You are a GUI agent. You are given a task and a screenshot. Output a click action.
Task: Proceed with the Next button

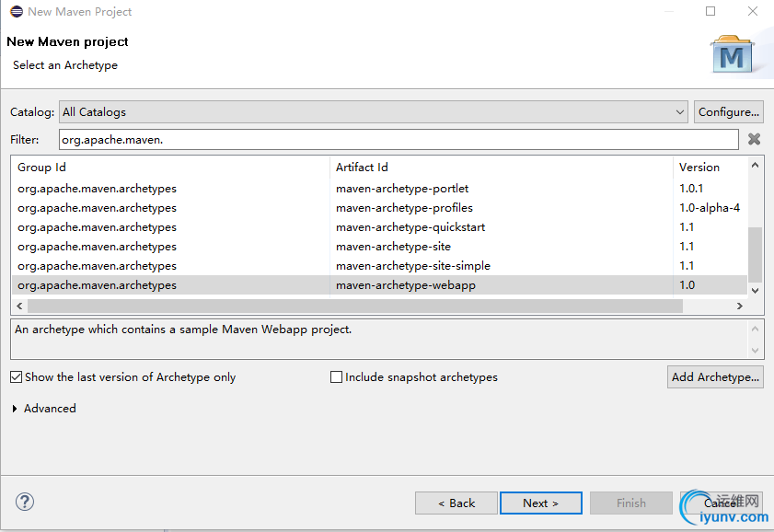pos(541,503)
